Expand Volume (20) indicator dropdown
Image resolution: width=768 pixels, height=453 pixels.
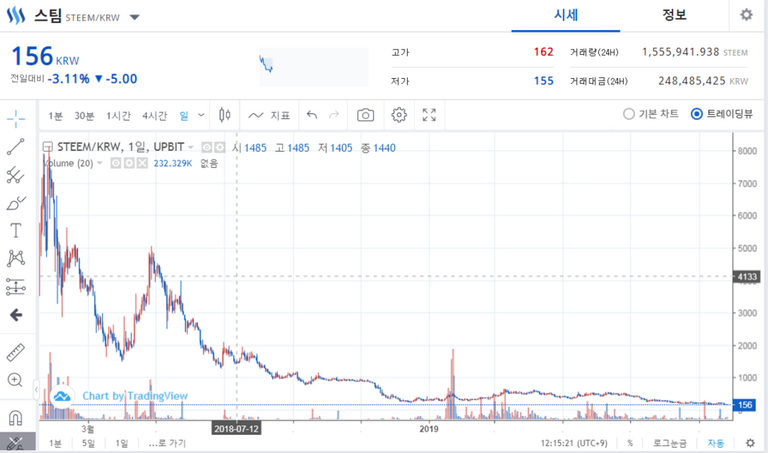[100, 163]
